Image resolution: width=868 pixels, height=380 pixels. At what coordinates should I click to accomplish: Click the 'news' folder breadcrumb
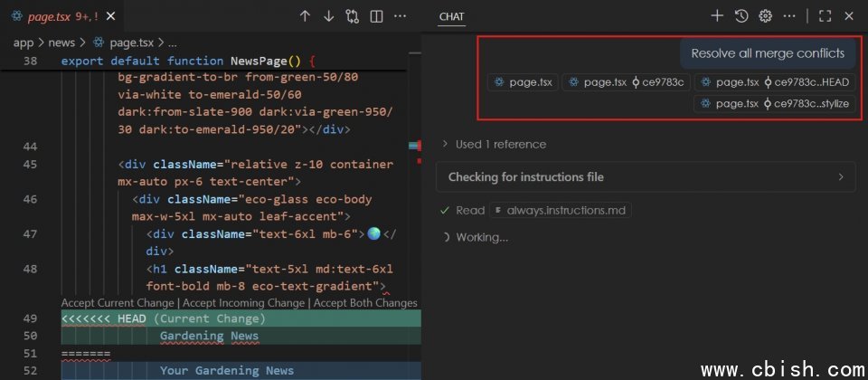pyautogui.click(x=61, y=43)
